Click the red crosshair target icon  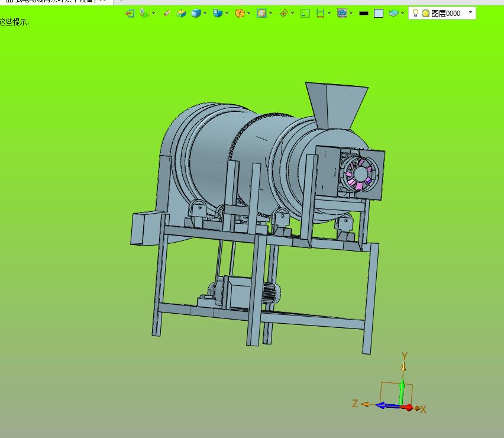(x=283, y=13)
